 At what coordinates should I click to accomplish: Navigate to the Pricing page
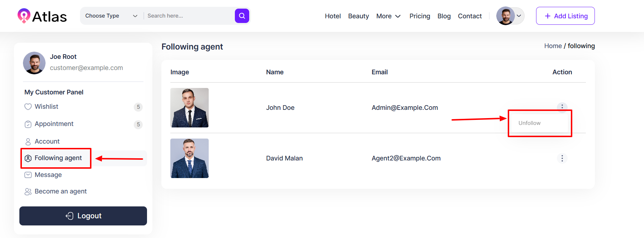click(420, 16)
